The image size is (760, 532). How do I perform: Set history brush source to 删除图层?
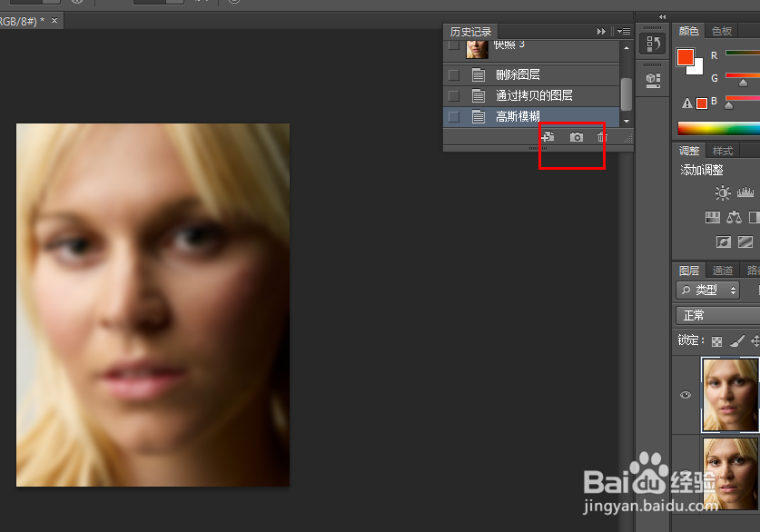[454, 75]
